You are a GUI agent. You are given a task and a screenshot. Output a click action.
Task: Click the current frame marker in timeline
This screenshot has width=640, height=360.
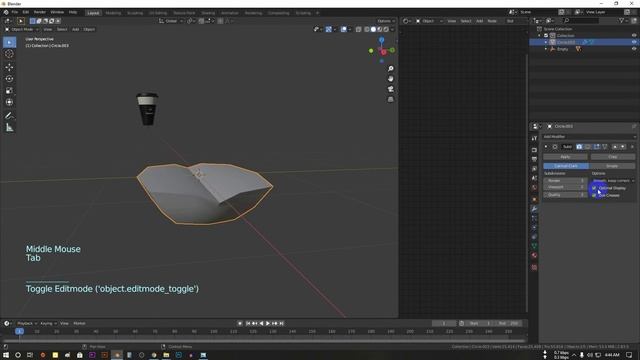pos(19,331)
